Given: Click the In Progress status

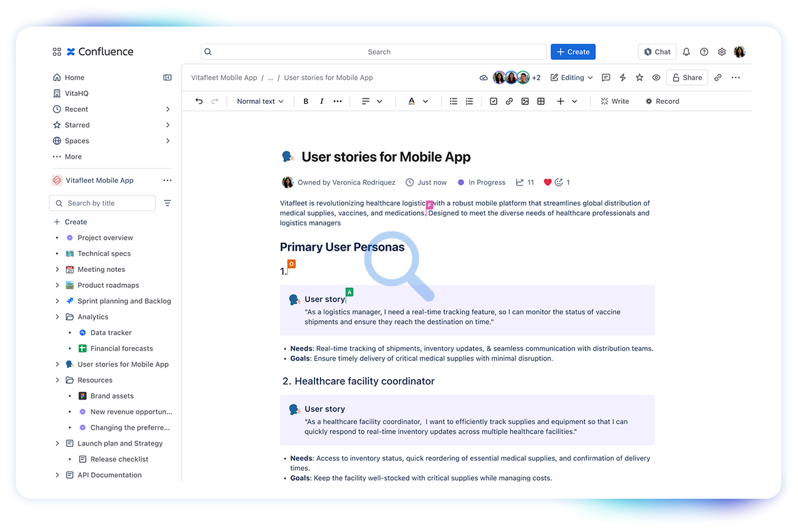Looking at the screenshot, I should tap(481, 182).
